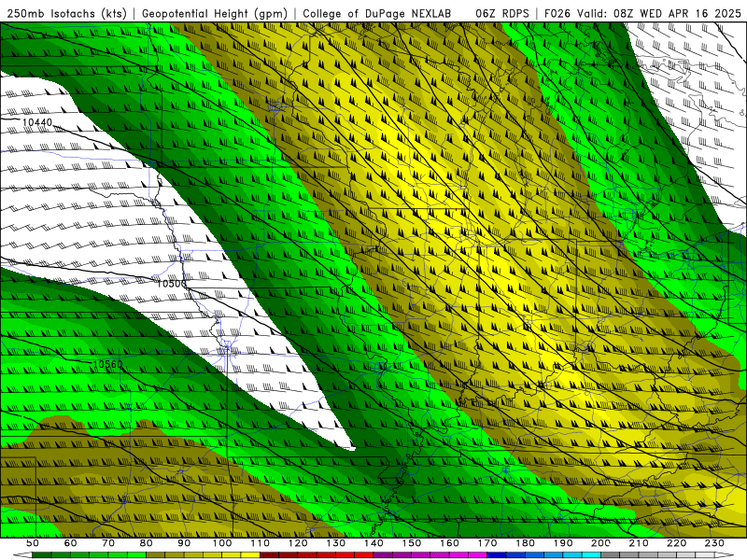Click the 10440 height contour label
This screenshot has width=747, height=560.
pos(37,122)
